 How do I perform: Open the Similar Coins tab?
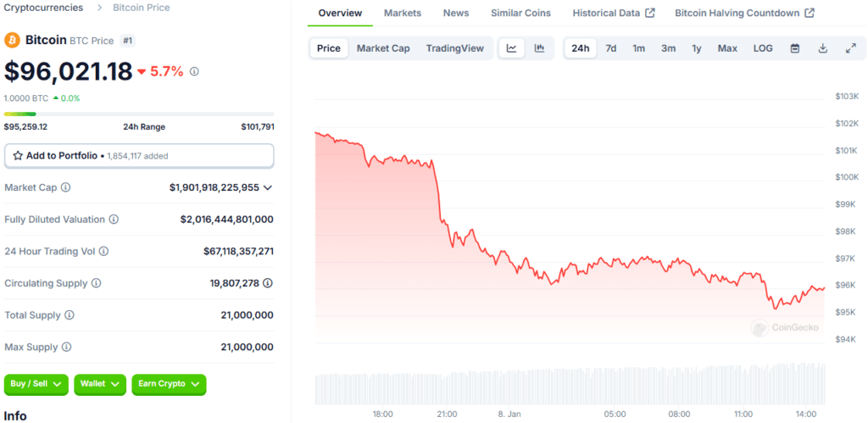point(521,13)
